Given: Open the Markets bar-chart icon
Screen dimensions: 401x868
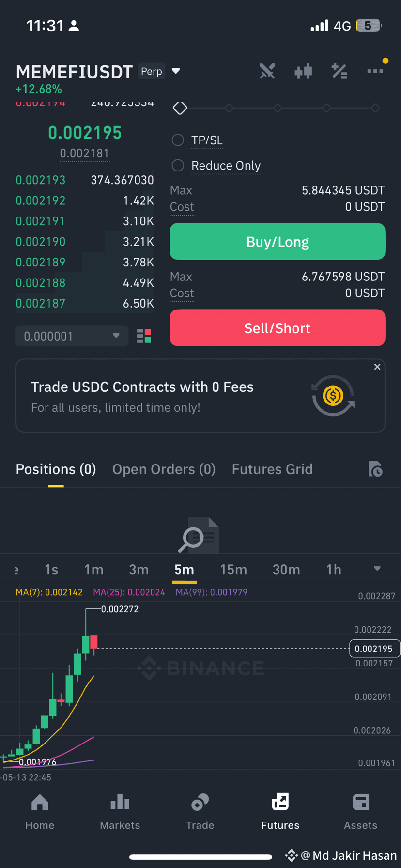Looking at the screenshot, I should (x=120, y=811).
